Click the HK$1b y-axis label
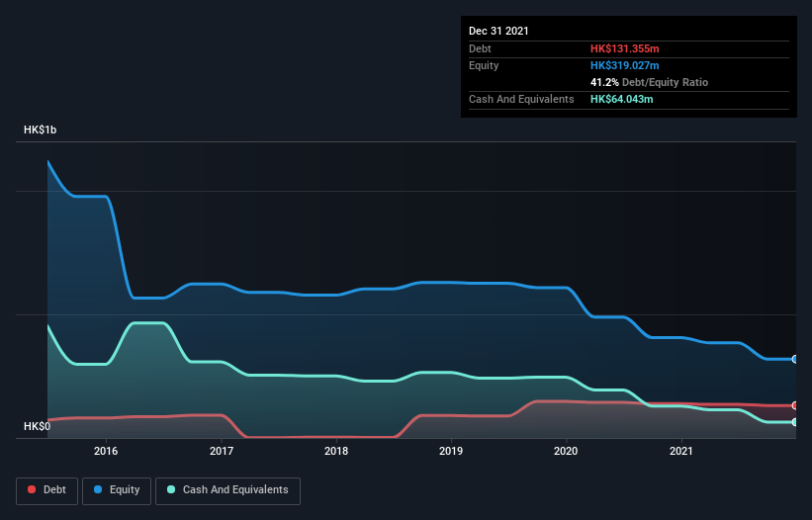This screenshot has height=520, width=812. tap(40, 130)
